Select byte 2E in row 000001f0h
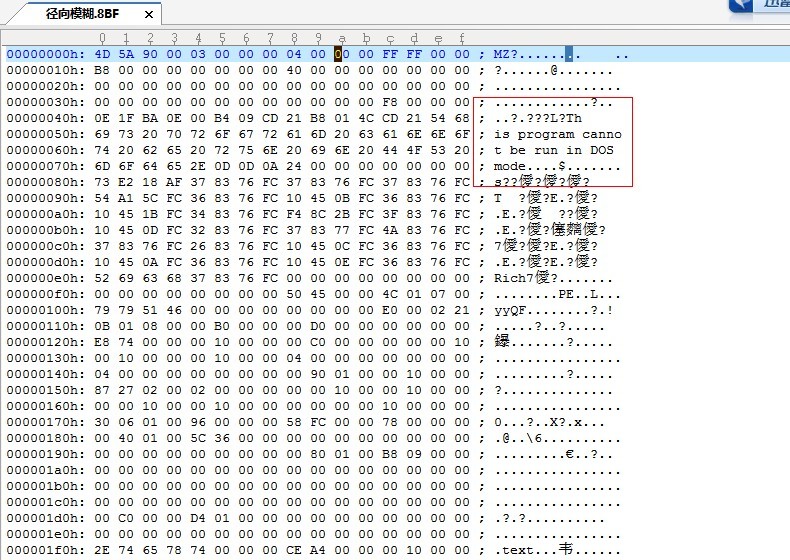This screenshot has width=790, height=560. 102,550
